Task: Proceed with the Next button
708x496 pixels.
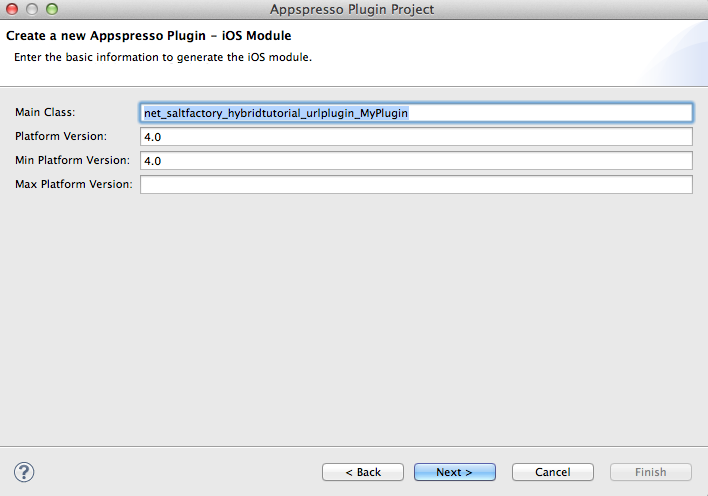Action: pyautogui.click(x=455, y=472)
